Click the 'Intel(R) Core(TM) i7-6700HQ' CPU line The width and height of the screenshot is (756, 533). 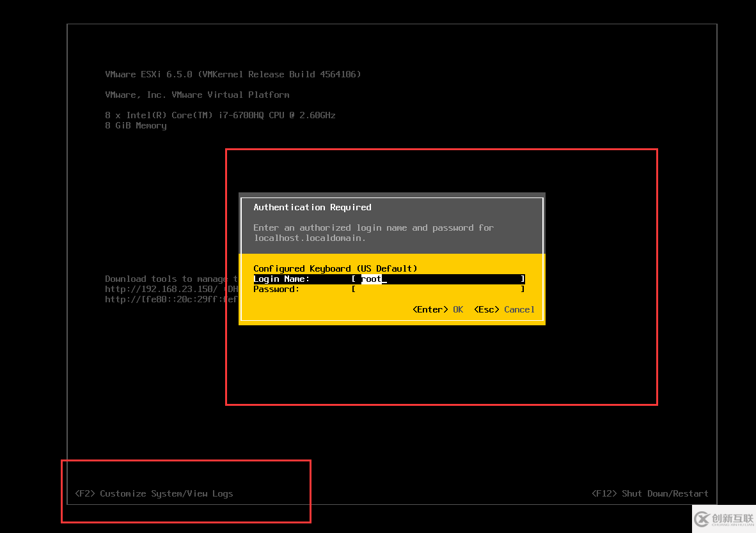point(220,115)
